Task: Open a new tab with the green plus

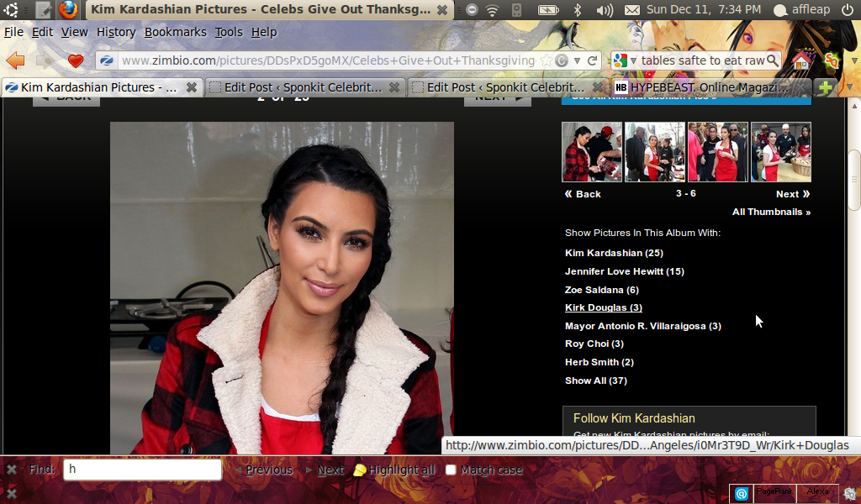Action: pyautogui.click(x=825, y=87)
